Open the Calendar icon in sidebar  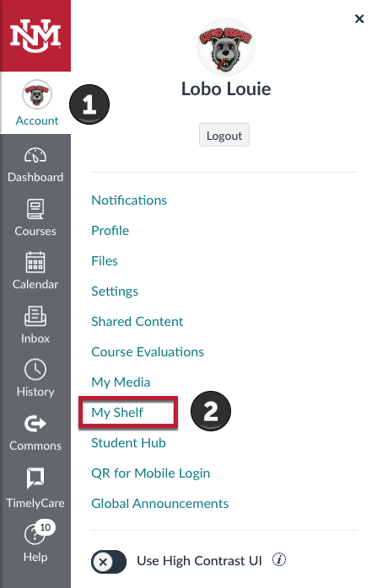tap(35, 262)
